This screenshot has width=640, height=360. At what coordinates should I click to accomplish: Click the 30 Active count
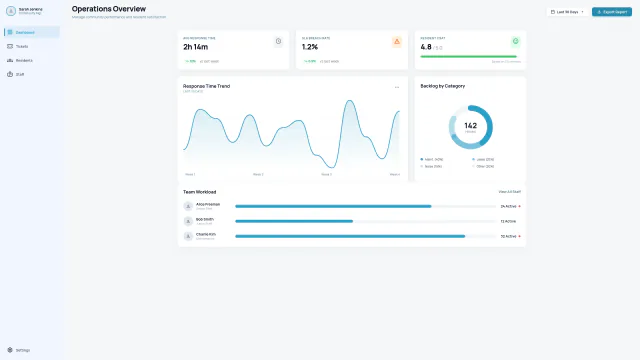click(x=508, y=236)
